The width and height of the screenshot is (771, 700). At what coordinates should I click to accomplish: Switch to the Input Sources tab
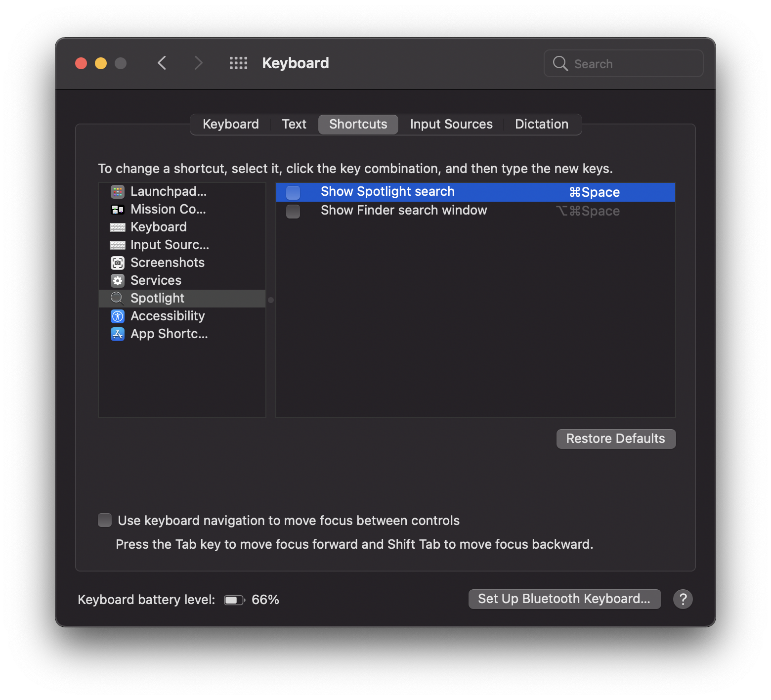451,124
